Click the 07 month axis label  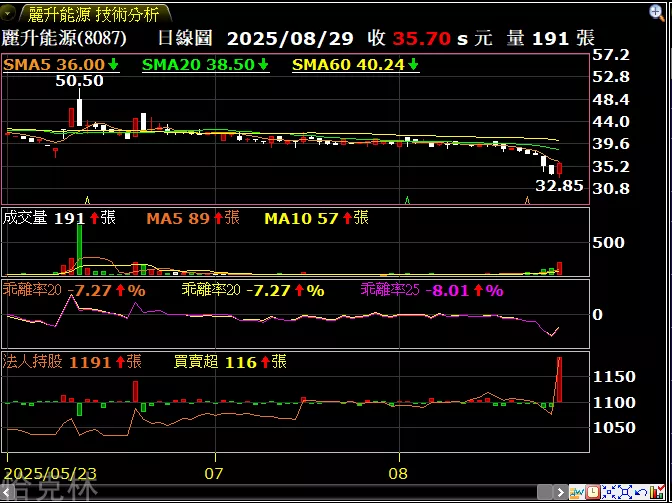click(x=213, y=474)
